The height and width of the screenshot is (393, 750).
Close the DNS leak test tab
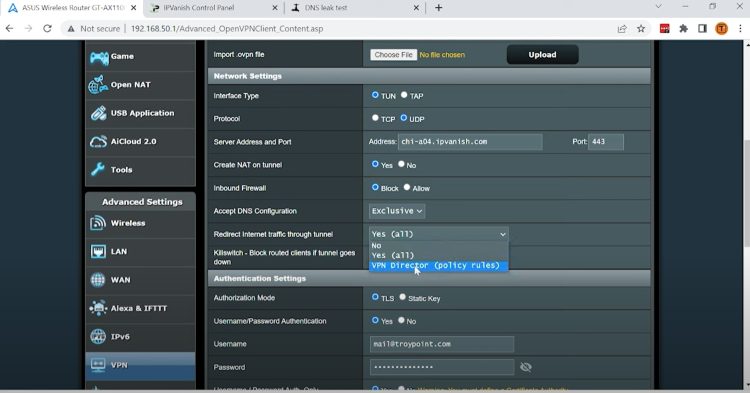(x=416, y=8)
